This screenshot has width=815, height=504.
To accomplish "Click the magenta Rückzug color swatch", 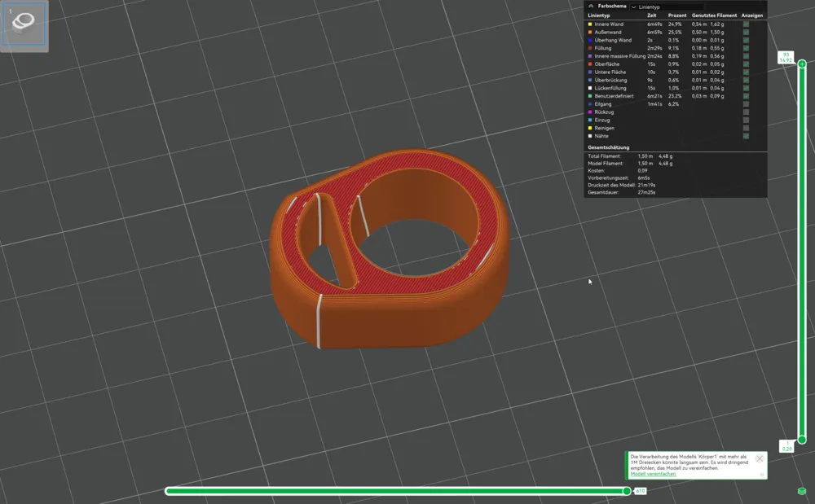I will 590,112.
